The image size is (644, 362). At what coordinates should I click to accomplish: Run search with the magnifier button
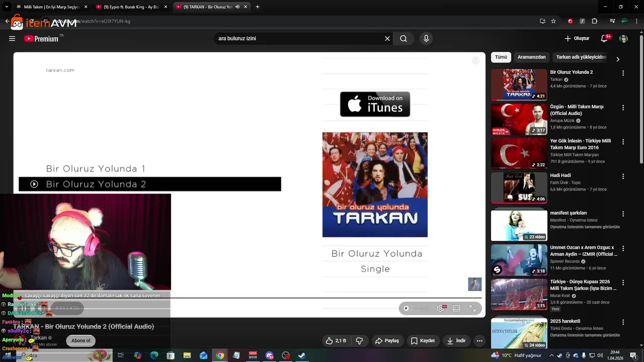coord(404,39)
